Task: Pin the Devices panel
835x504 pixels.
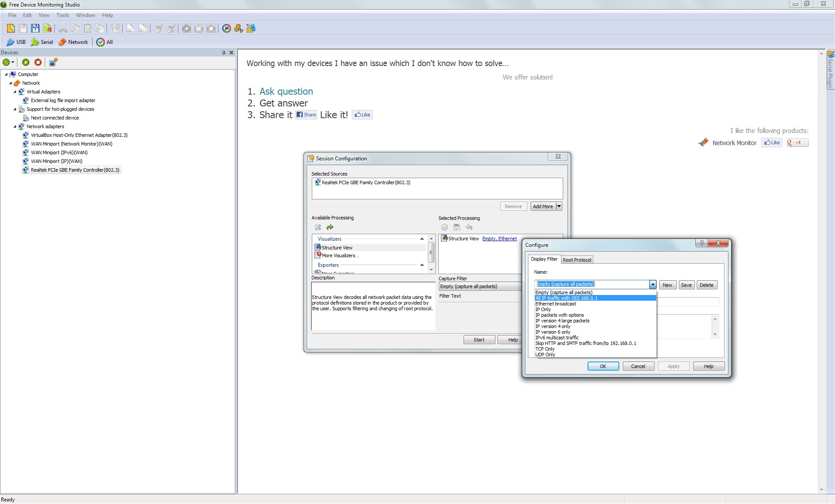Action: pyautogui.click(x=224, y=53)
